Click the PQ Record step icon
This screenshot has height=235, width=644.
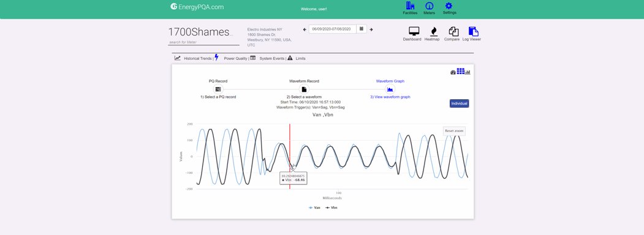coord(218,89)
